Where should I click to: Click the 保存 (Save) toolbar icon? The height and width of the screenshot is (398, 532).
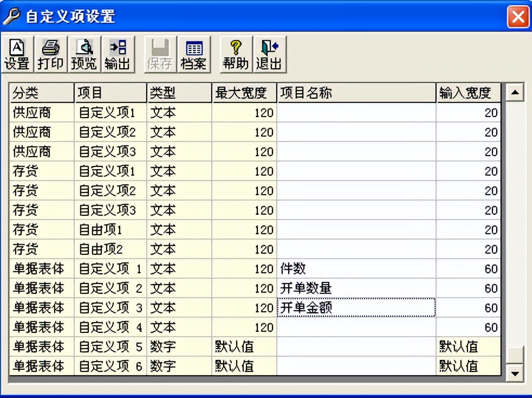pos(159,54)
